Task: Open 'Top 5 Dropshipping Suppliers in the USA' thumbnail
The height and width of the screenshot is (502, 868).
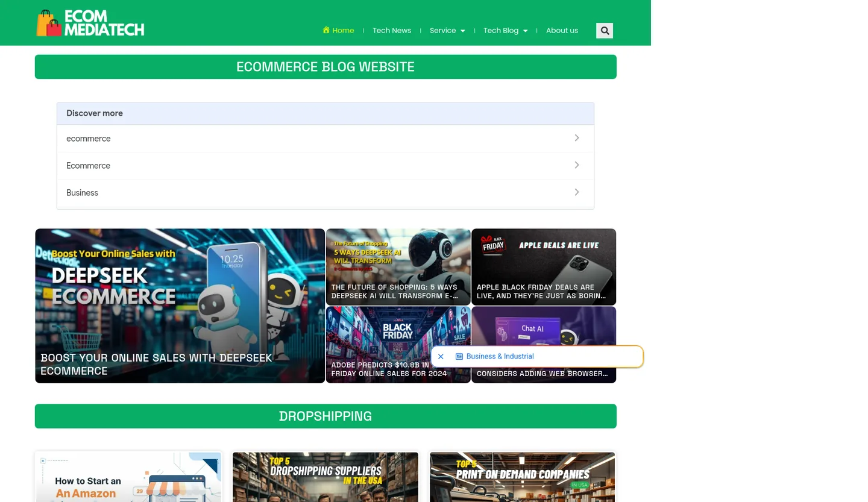Action: [x=325, y=477]
